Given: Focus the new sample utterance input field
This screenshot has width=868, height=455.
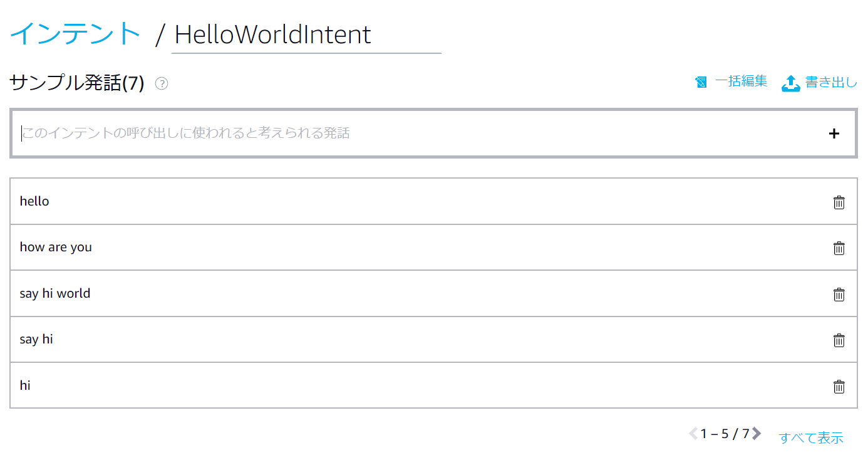Looking at the screenshot, I should (x=420, y=133).
